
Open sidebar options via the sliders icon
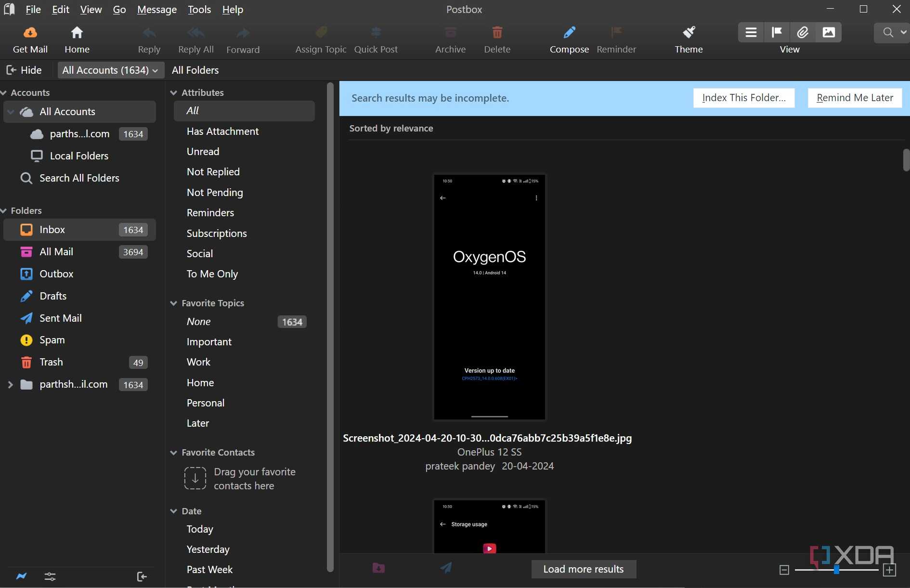pyautogui.click(x=50, y=576)
